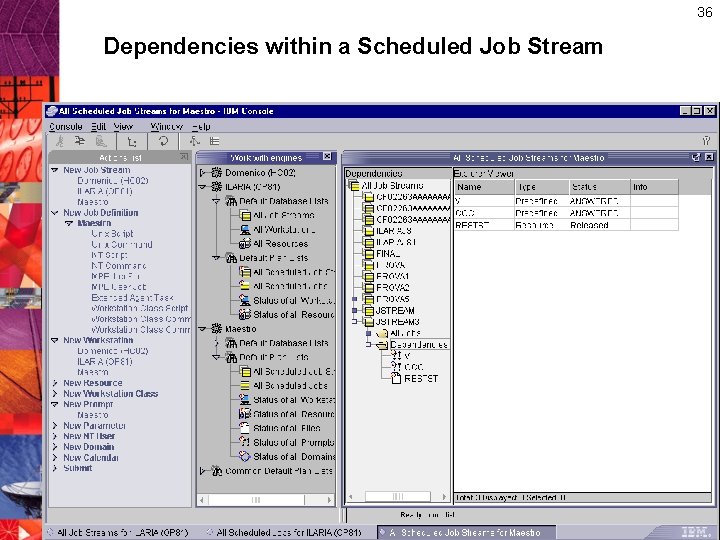Viewport: 720px width, 540px height.
Task: Expand the New Parameter section
Action: [55, 426]
